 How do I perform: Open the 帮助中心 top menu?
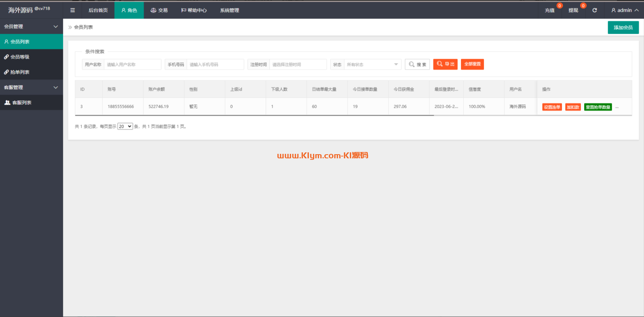coord(194,10)
